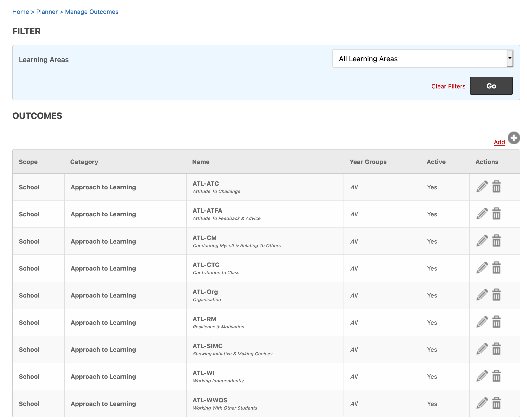Go to Home breadcrumb link

(21, 12)
